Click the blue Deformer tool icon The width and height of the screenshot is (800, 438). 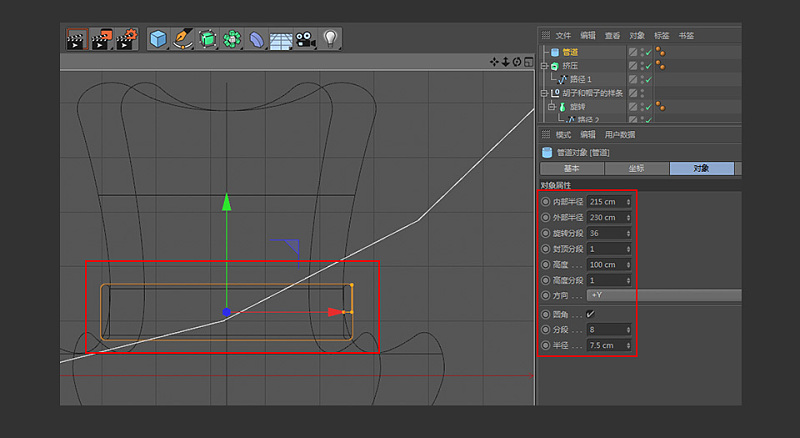[x=257, y=39]
